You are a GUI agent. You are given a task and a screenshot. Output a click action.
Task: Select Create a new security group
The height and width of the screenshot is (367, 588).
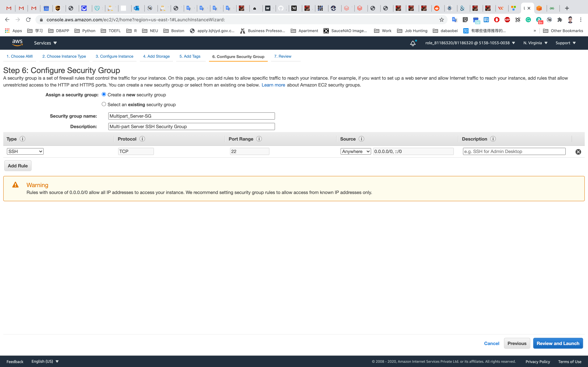[104, 94]
